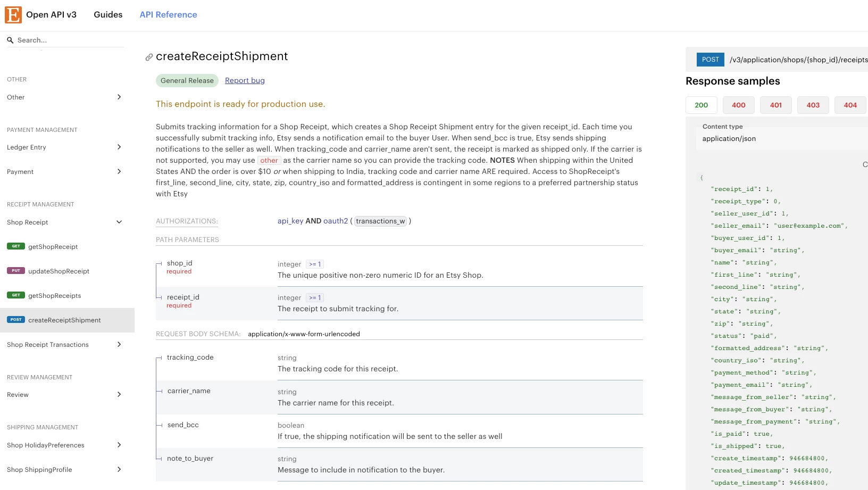
Task: Click the Etsy logo icon
Action: [13, 15]
